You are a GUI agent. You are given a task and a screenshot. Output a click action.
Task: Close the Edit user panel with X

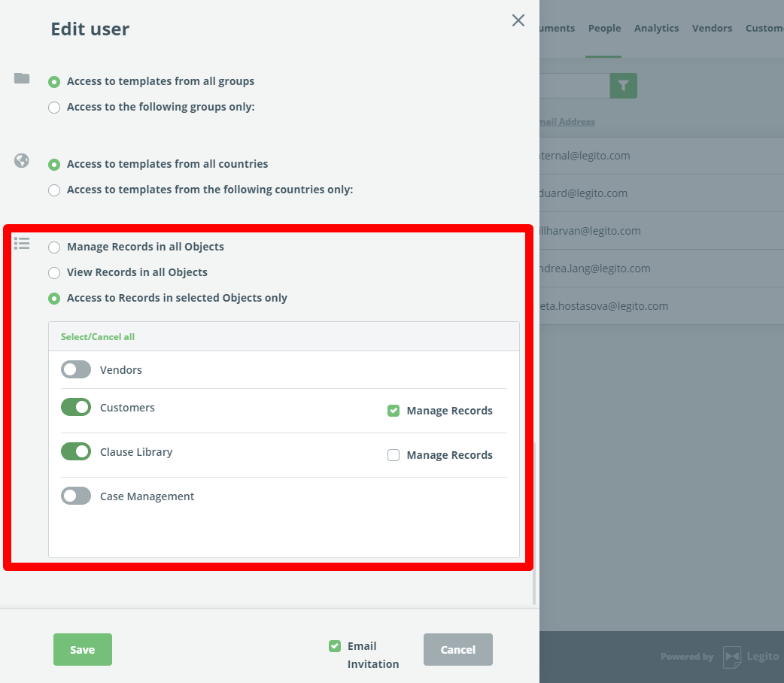point(518,20)
